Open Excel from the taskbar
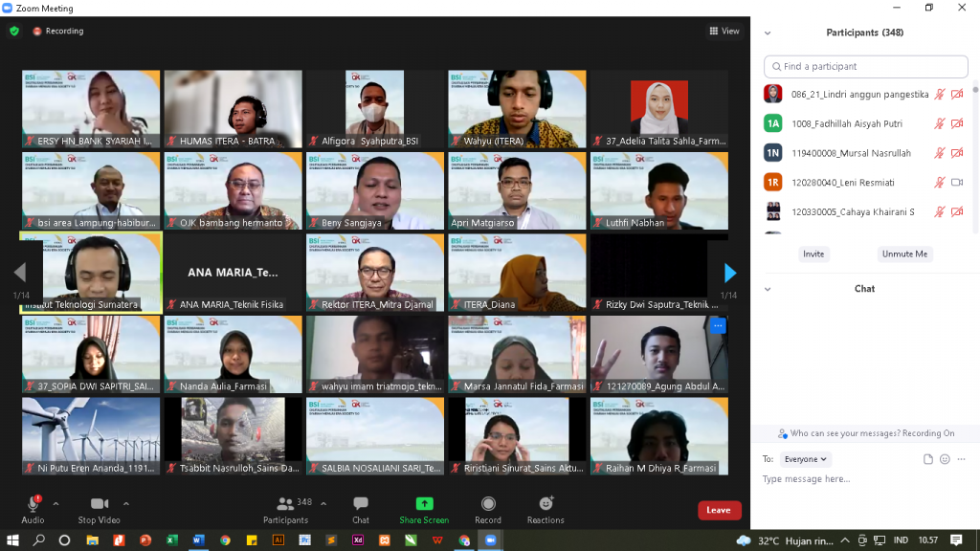 pos(172,540)
